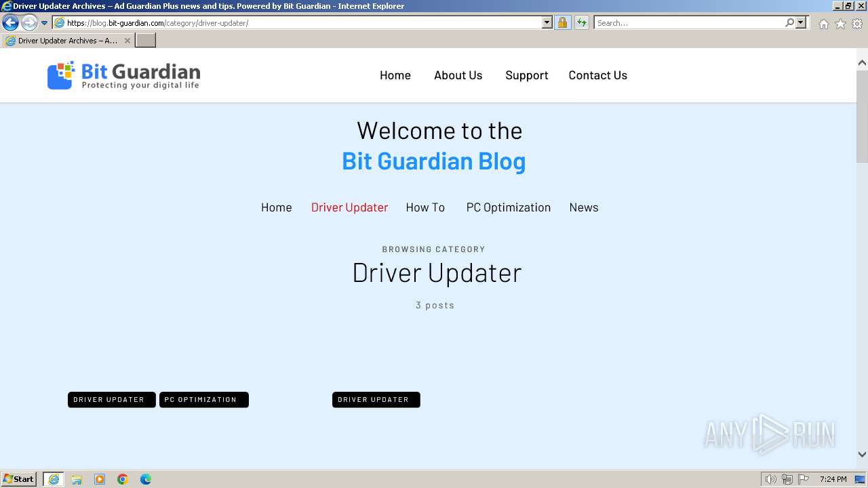Screen dimensions: 868x488
Task: Click the Action Center flag icon
Action: (x=804, y=479)
